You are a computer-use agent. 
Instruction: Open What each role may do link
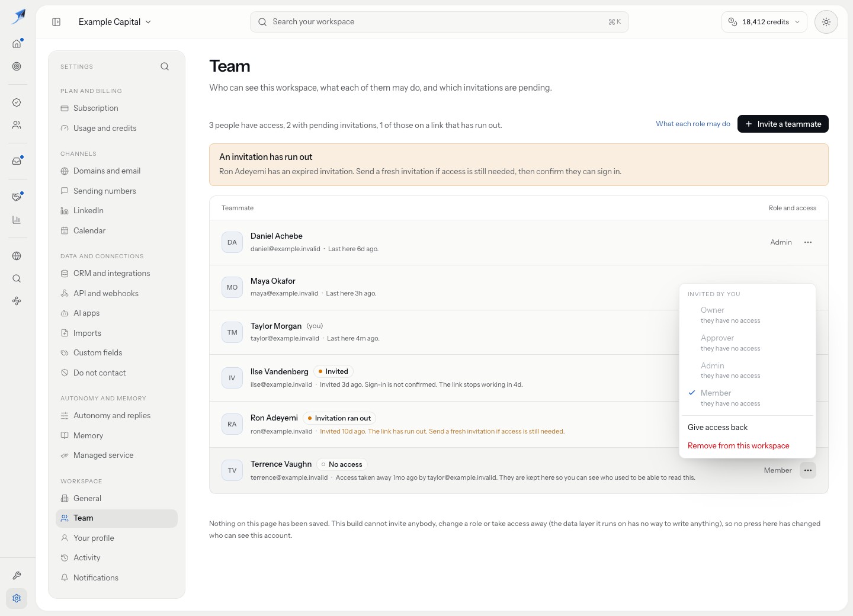(x=693, y=124)
